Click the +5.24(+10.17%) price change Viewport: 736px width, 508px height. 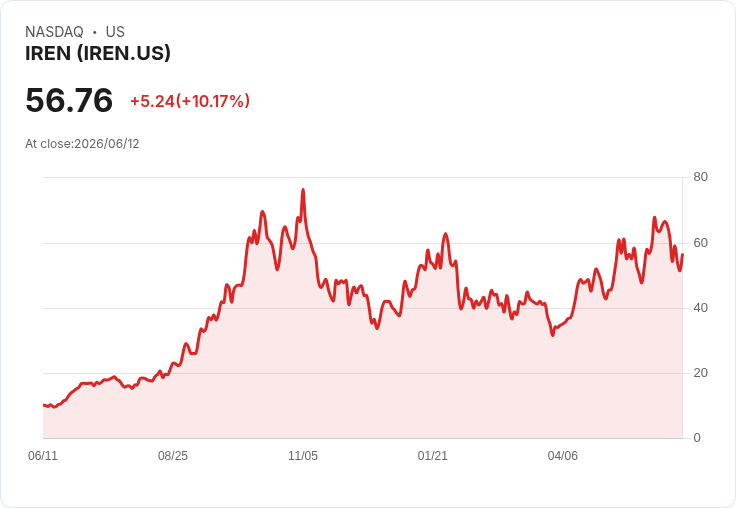coord(190,101)
